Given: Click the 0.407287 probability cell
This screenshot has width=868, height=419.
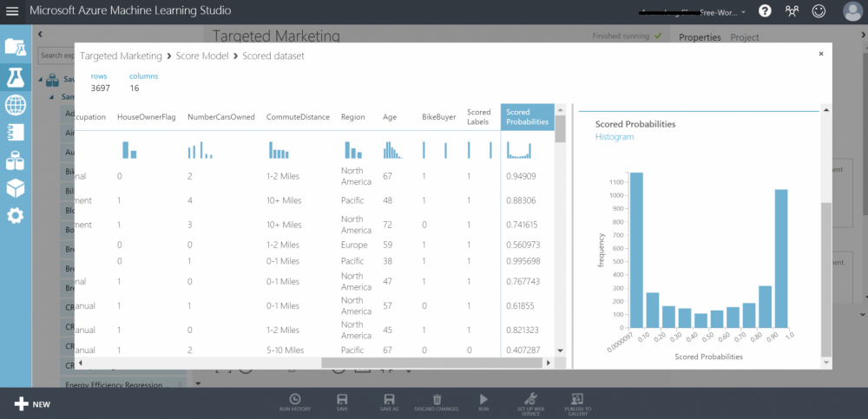Looking at the screenshot, I should pos(523,350).
